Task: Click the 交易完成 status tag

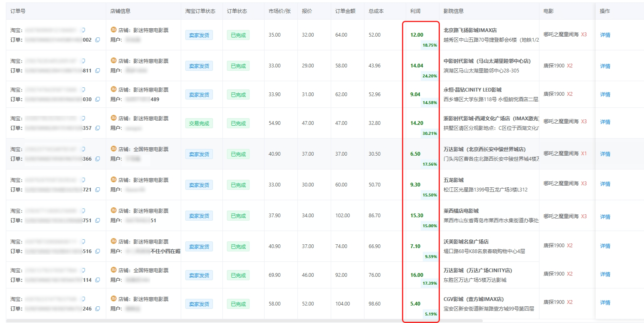Action: pyautogui.click(x=199, y=123)
